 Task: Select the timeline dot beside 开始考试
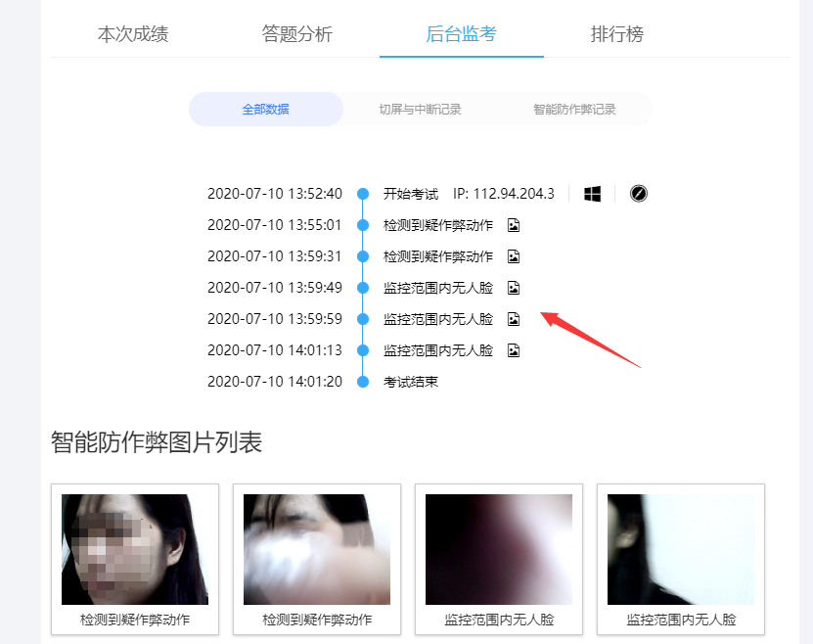tap(361, 193)
